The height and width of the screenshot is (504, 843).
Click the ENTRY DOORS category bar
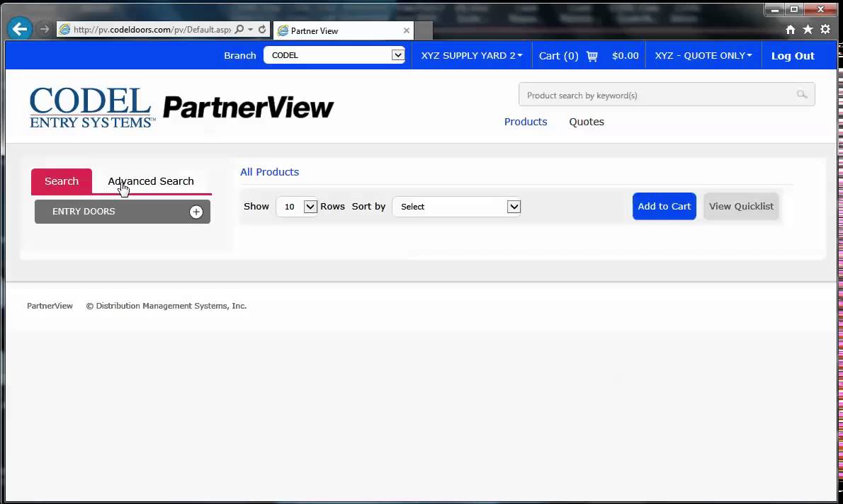(123, 212)
